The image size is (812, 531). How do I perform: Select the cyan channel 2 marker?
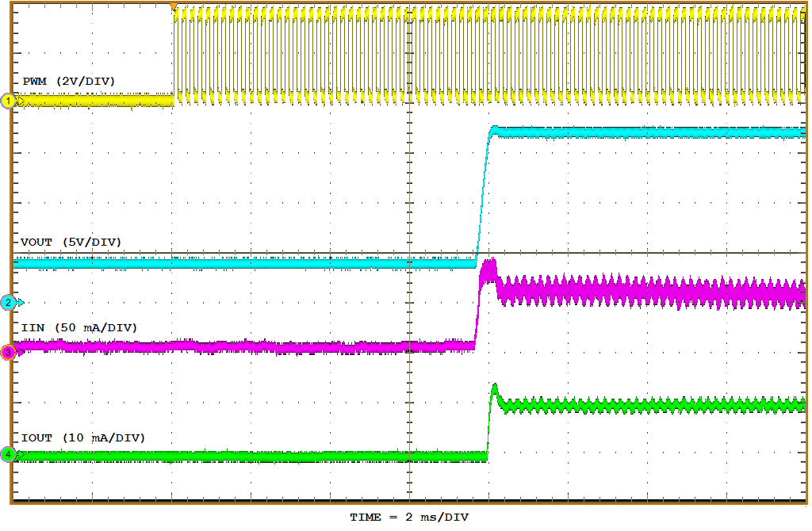coord(6,301)
